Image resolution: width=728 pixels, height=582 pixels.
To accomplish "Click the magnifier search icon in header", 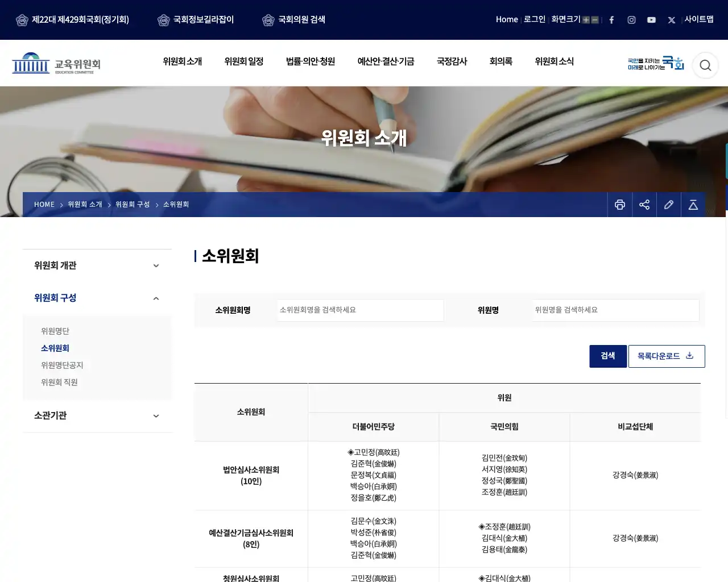I will [x=705, y=65].
